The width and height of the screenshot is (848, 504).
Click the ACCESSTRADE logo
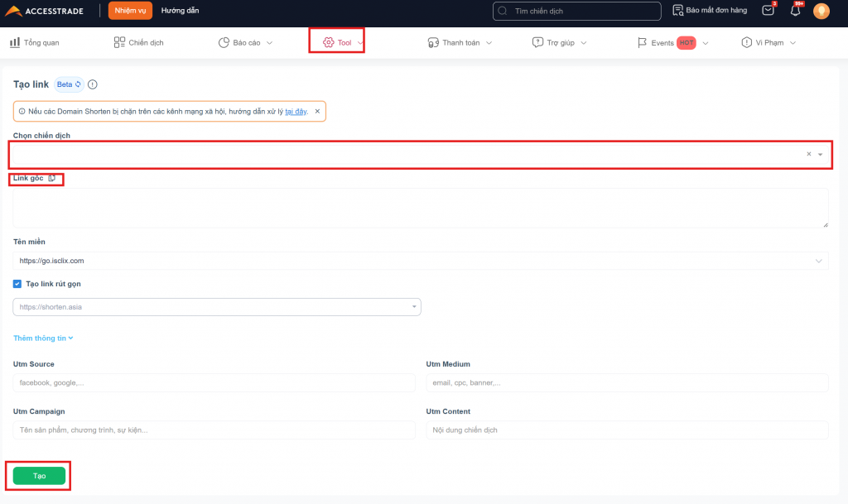click(x=45, y=11)
